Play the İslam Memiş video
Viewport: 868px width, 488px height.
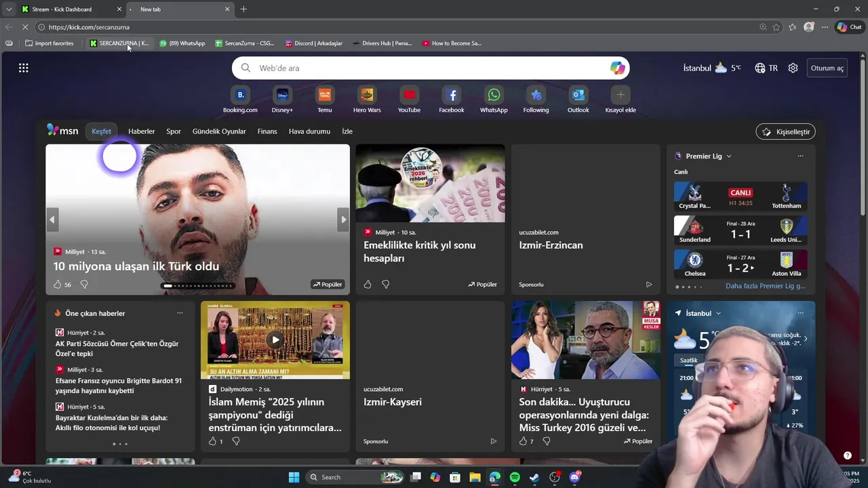tap(275, 340)
